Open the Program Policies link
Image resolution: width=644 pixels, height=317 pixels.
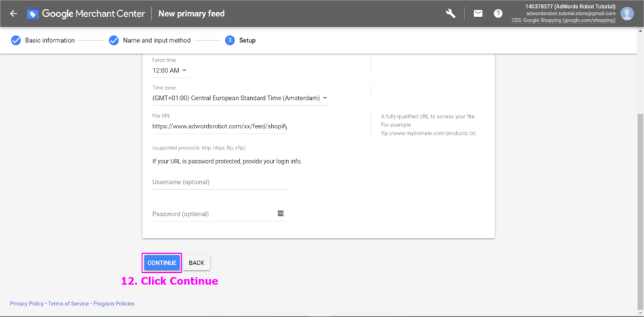point(114,304)
